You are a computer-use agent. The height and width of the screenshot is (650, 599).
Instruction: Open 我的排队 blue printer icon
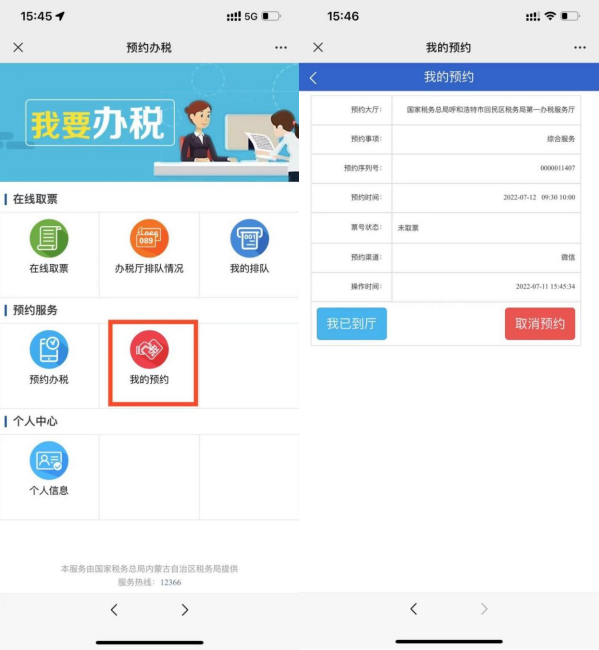pyautogui.click(x=250, y=238)
